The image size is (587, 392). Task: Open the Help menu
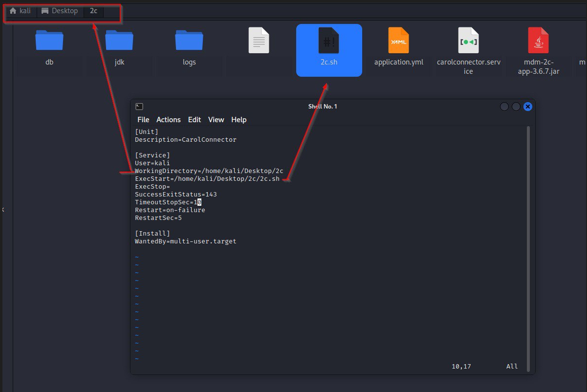[239, 119]
